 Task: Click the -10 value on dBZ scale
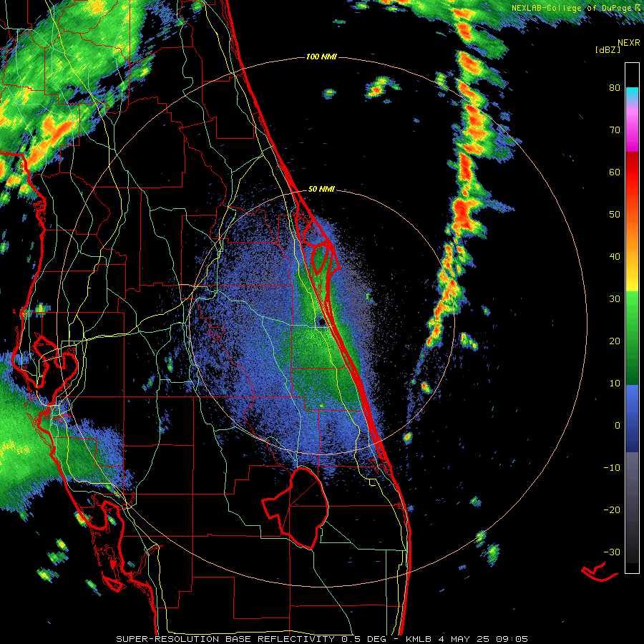612,468
